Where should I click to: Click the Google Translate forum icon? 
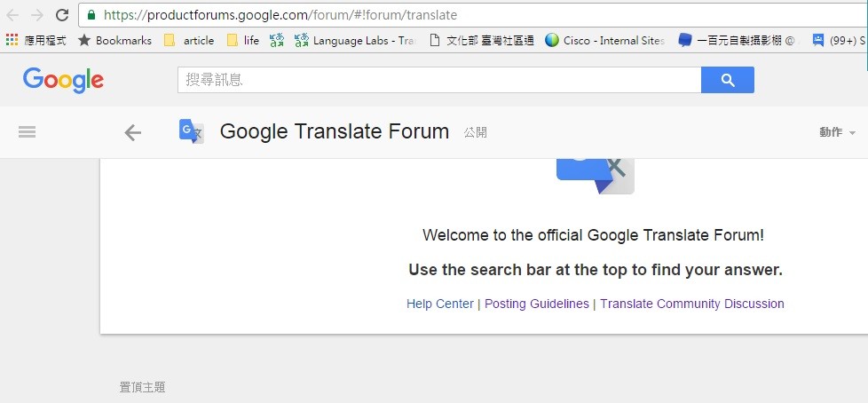coord(192,131)
